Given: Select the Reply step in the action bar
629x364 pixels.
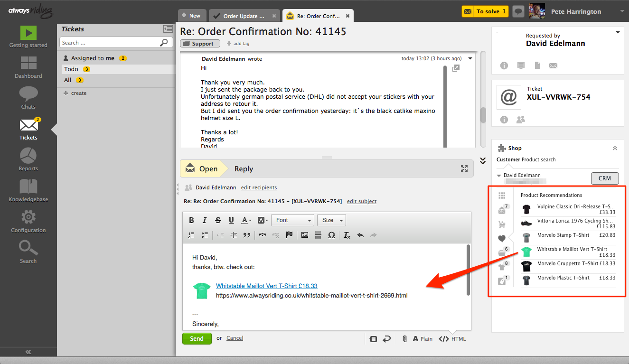Looking at the screenshot, I should click(x=244, y=169).
